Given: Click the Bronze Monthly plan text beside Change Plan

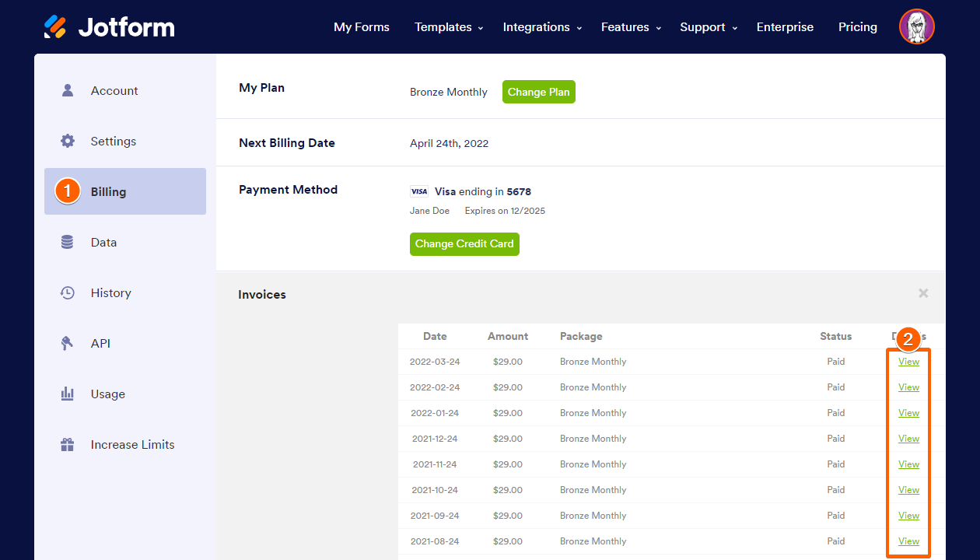Looking at the screenshot, I should coord(449,92).
